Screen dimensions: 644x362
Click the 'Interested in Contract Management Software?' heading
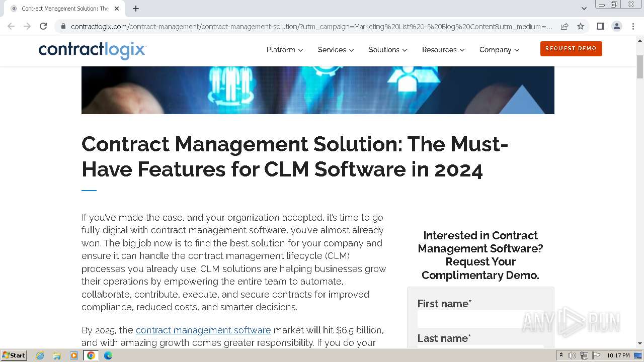point(480,255)
